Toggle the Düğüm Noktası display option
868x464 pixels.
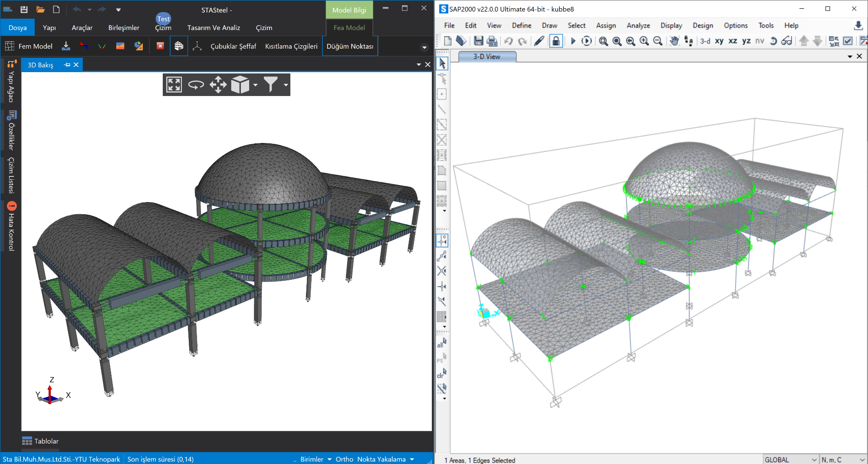[350, 46]
